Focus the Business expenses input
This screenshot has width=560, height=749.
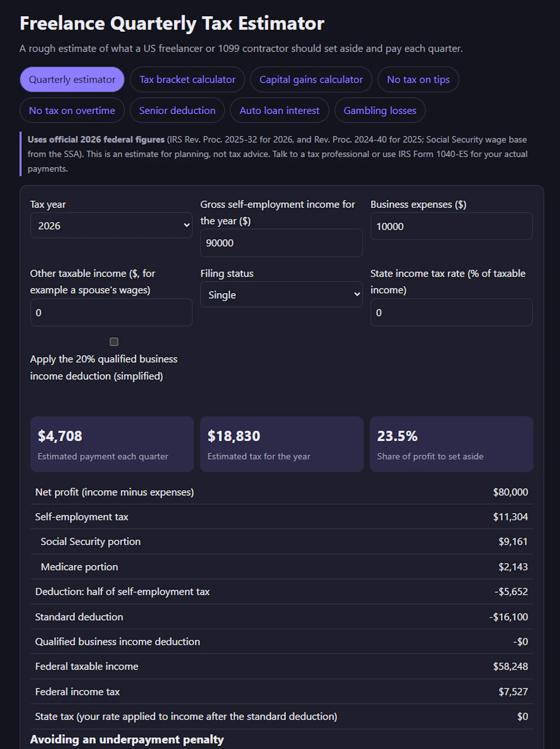coord(451,226)
